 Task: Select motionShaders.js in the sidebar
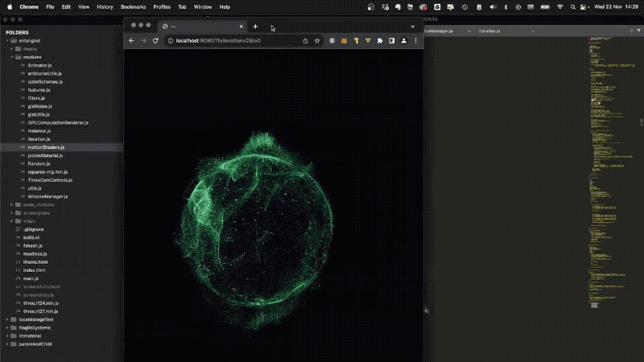pos(46,147)
